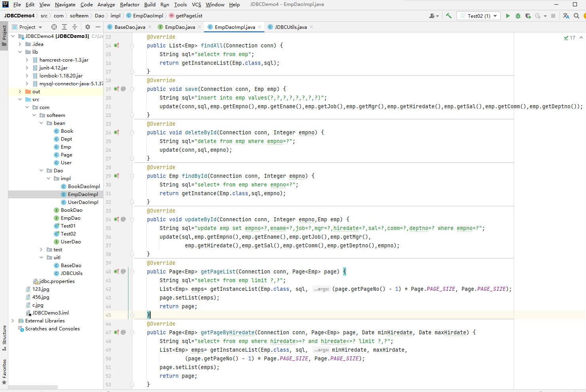Open the File menu
Image resolution: width=586 pixels, height=392 pixels.
[17, 4]
